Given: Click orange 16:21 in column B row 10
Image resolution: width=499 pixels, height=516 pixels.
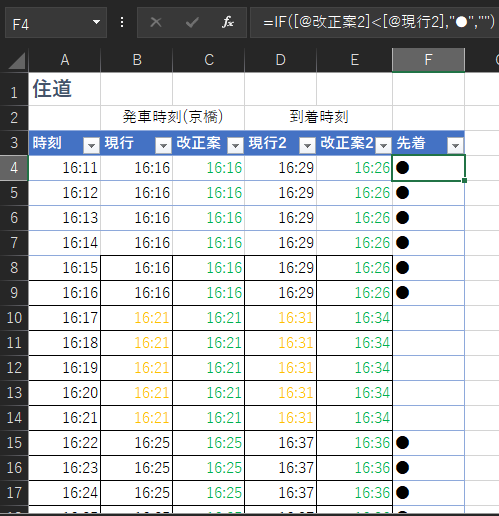Looking at the screenshot, I should (x=137, y=318).
